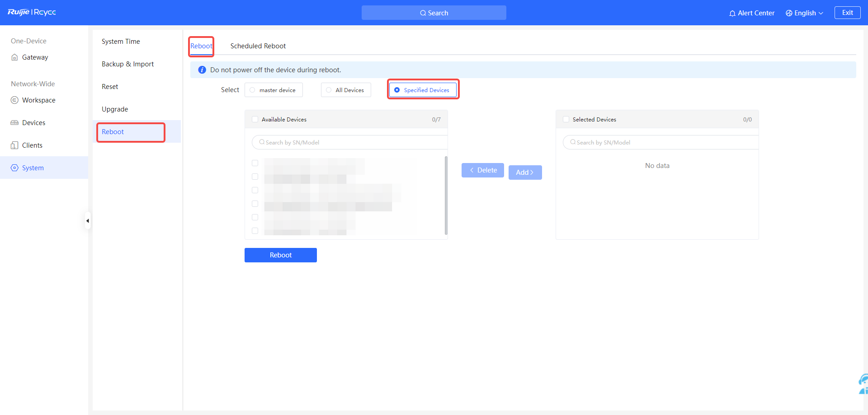The image size is (868, 415).
Task: Choose the All Devices radio option
Action: (x=329, y=90)
